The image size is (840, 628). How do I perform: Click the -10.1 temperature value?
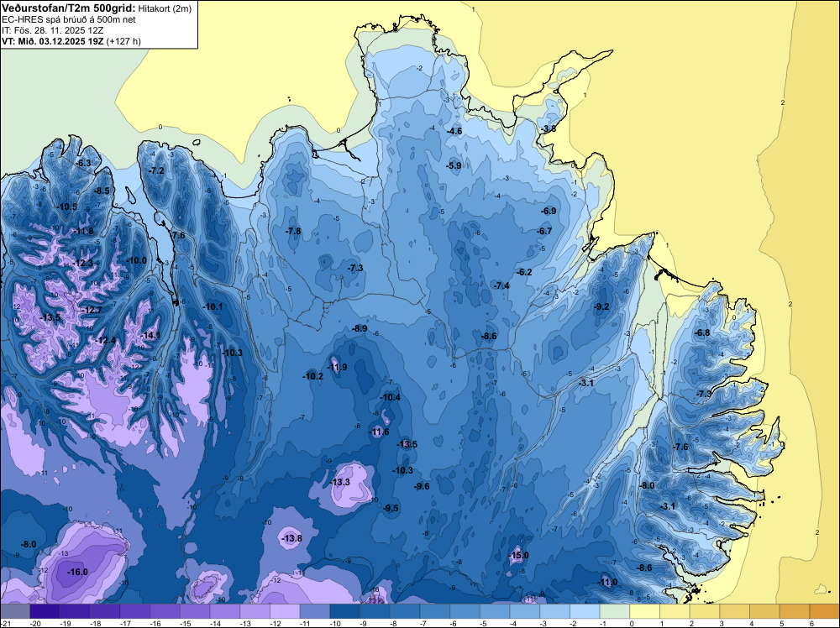click(x=213, y=306)
